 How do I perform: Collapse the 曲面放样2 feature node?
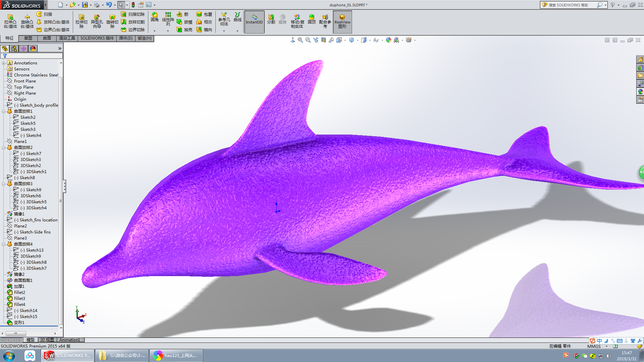4,148
